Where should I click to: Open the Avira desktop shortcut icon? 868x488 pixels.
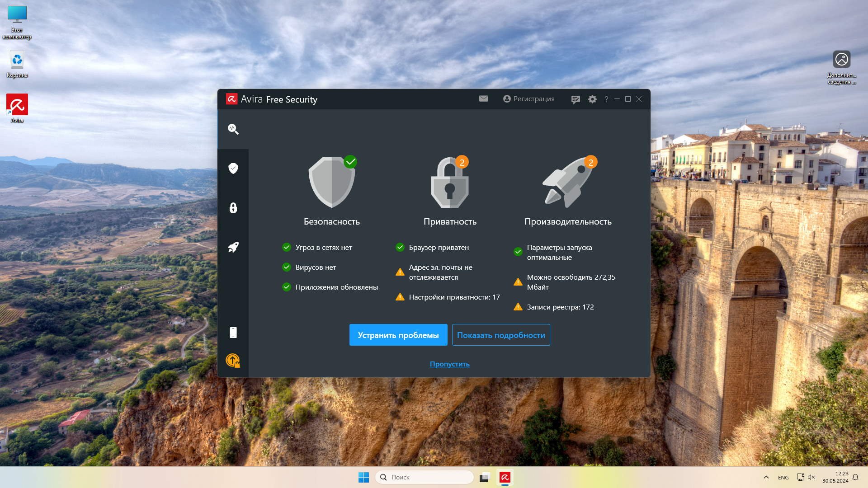click(x=17, y=105)
